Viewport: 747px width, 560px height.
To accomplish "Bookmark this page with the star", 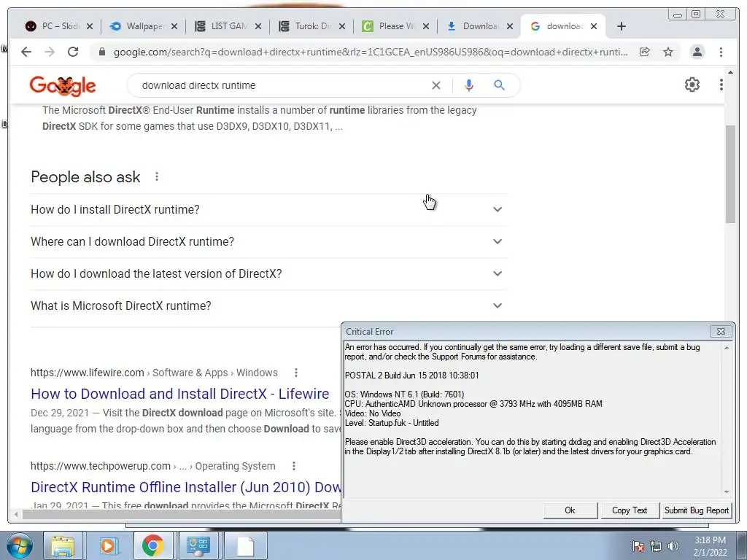I will 668,52.
